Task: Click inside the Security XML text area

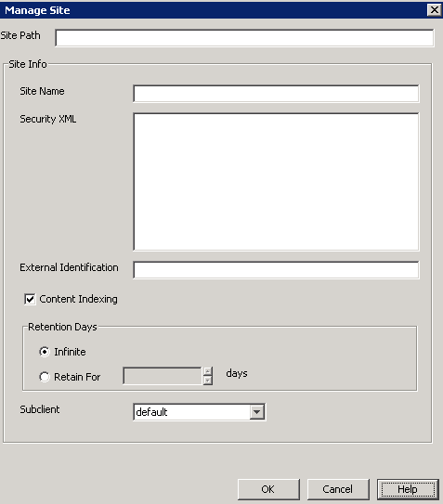Action: point(276,182)
